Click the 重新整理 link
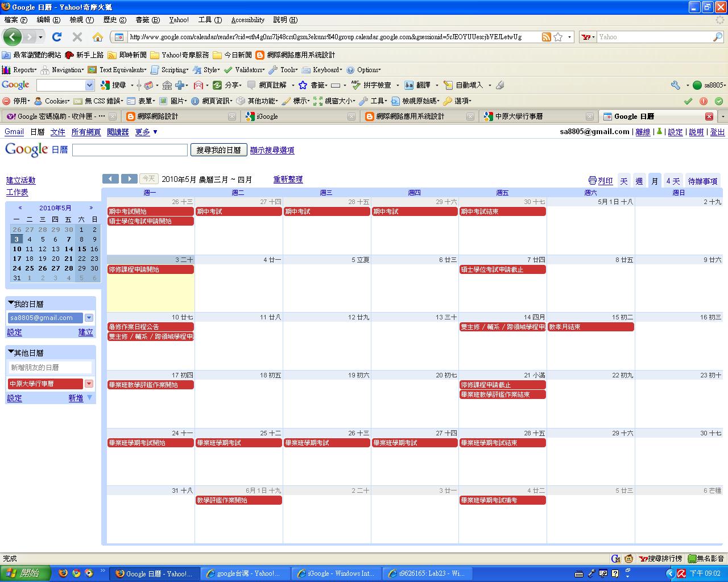The image size is (728, 582). (x=288, y=179)
